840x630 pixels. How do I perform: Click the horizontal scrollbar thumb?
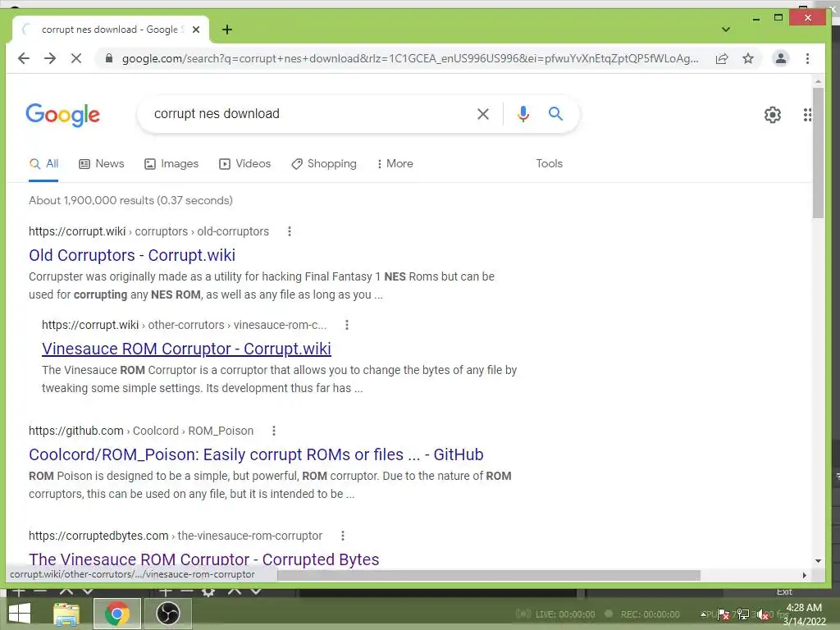pyautogui.click(x=489, y=575)
